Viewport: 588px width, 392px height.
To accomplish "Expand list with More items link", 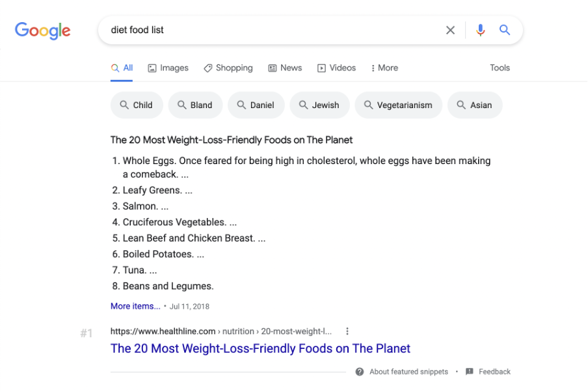I will 135,307.
